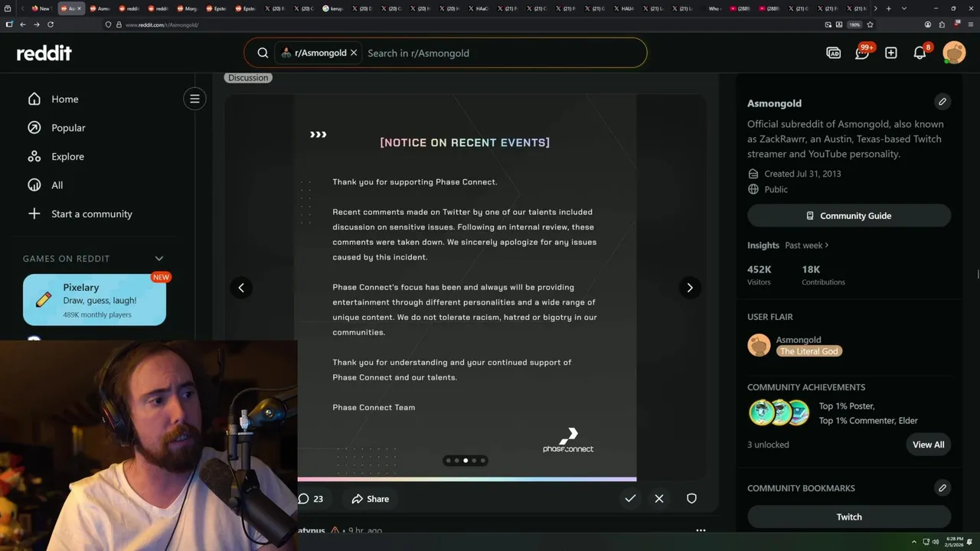Open the volume tray icon
Image resolution: width=980 pixels, height=551 pixels.
coord(935,542)
